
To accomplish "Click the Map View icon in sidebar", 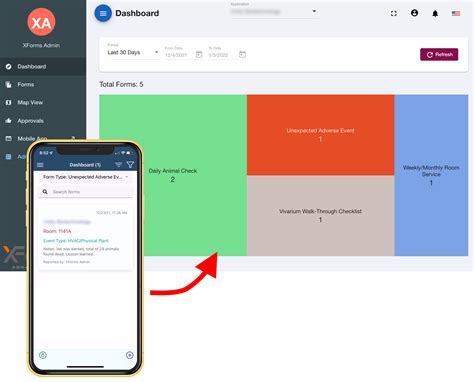I will click(9, 103).
